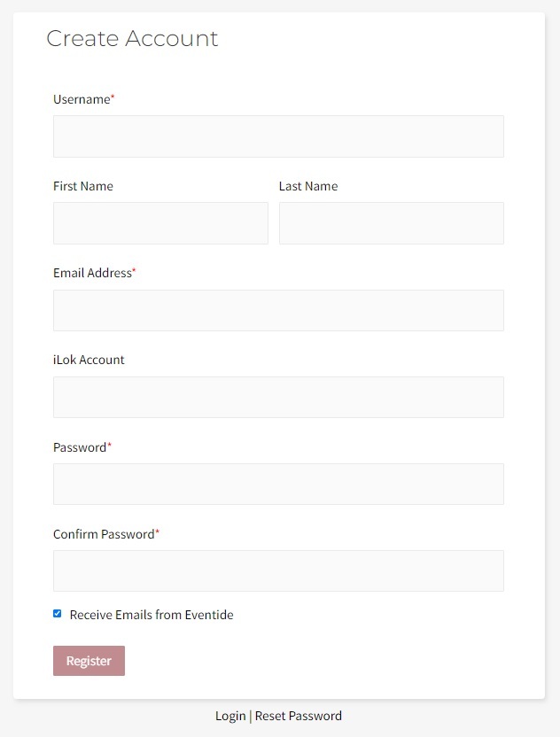Open the Login link
The image size is (560, 737).
(230, 716)
